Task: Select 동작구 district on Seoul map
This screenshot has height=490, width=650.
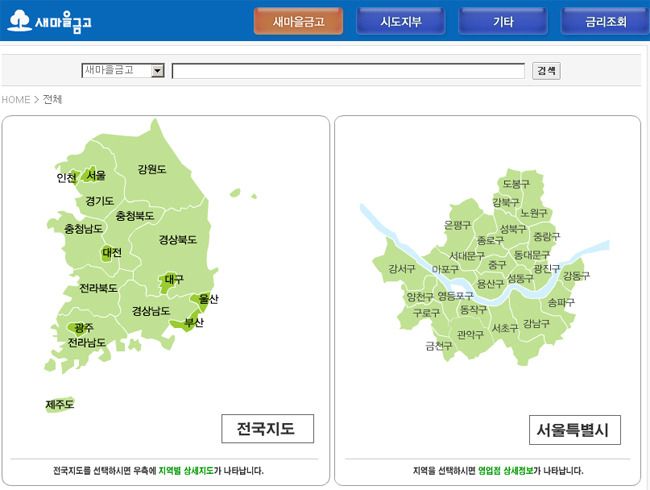Action: tap(473, 310)
